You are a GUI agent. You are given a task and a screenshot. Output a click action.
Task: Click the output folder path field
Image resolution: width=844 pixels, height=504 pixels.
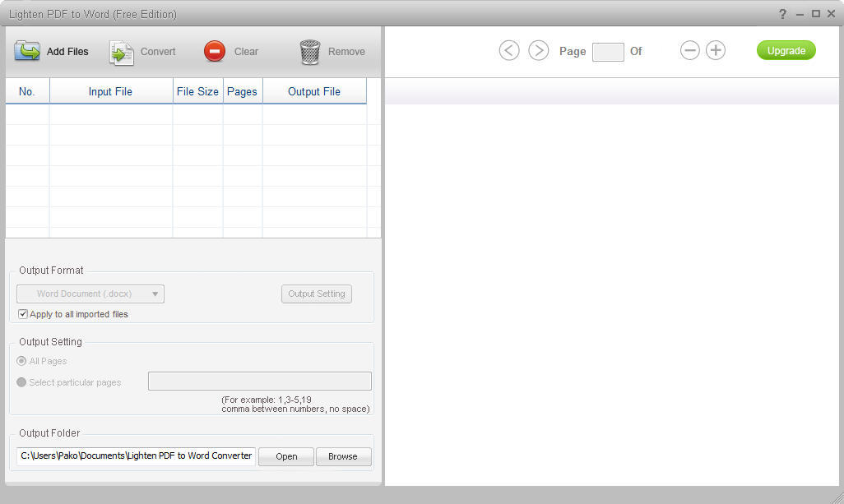[x=137, y=456]
